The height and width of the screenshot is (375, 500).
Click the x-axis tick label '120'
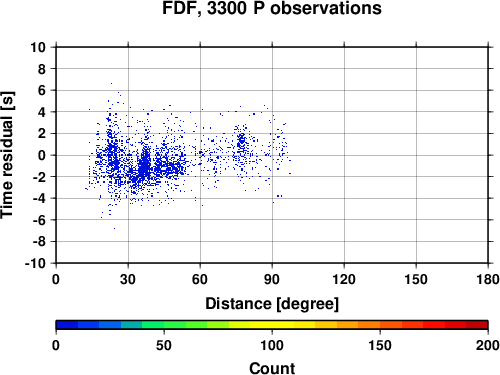click(x=344, y=279)
